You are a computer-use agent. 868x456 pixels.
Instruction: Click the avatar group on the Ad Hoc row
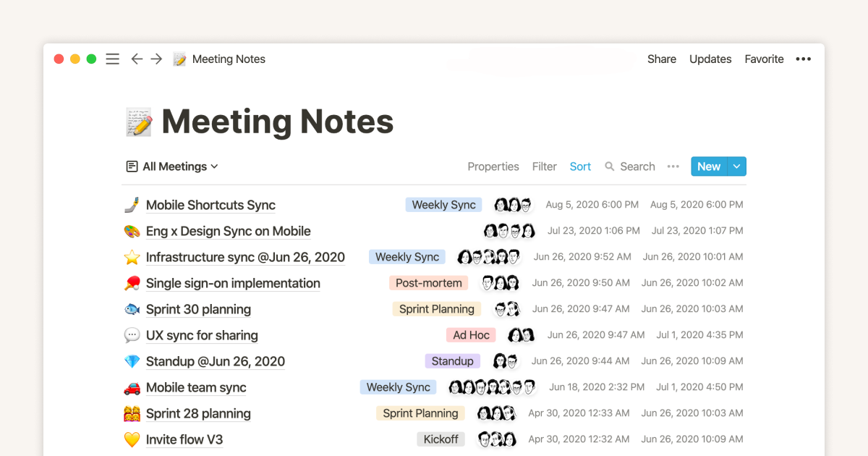point(519,334)
